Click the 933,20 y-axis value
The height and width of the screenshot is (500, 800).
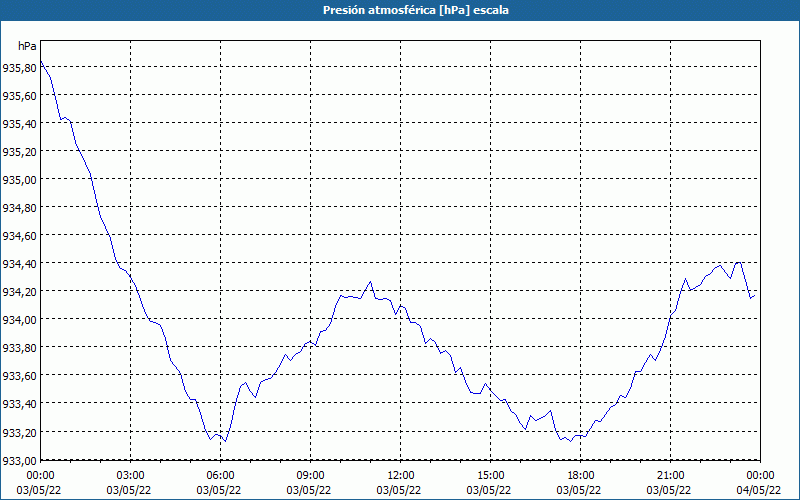click(18, 432)
